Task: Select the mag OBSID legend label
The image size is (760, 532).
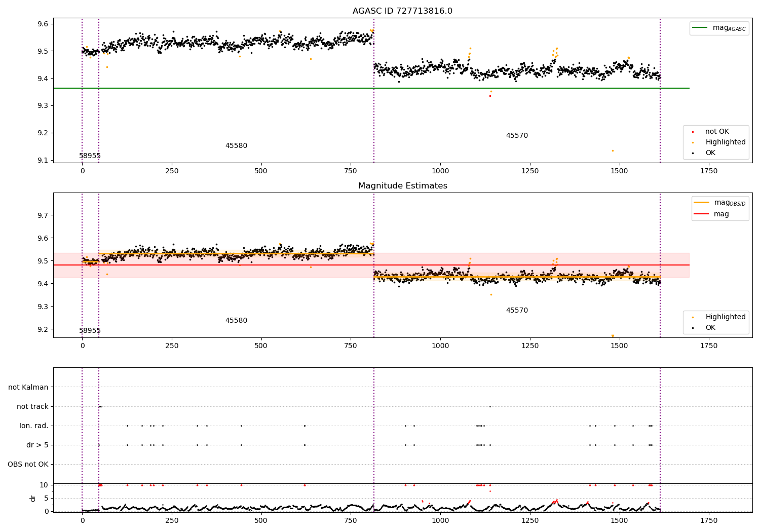Action: click(730, 203)
